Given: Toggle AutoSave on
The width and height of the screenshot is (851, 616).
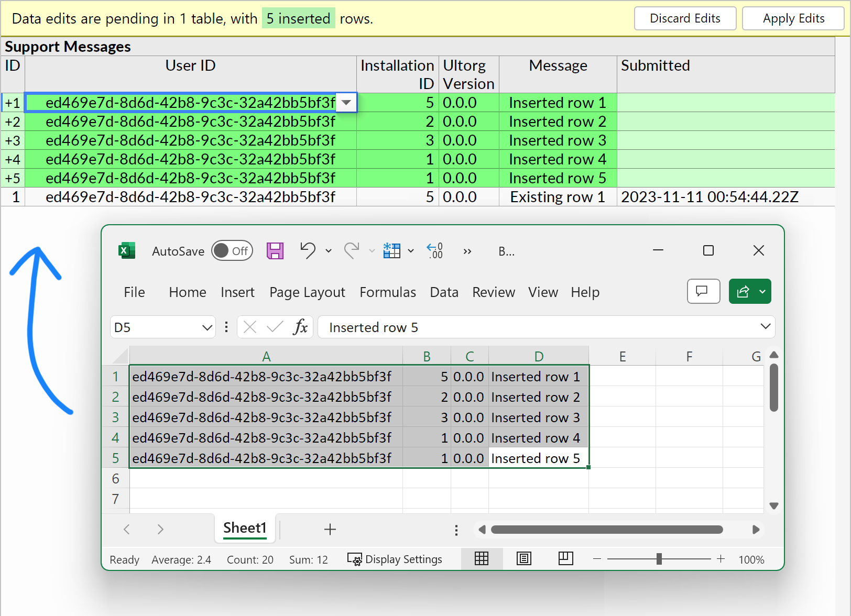Looking at the screenshot, I should point(232,250).
